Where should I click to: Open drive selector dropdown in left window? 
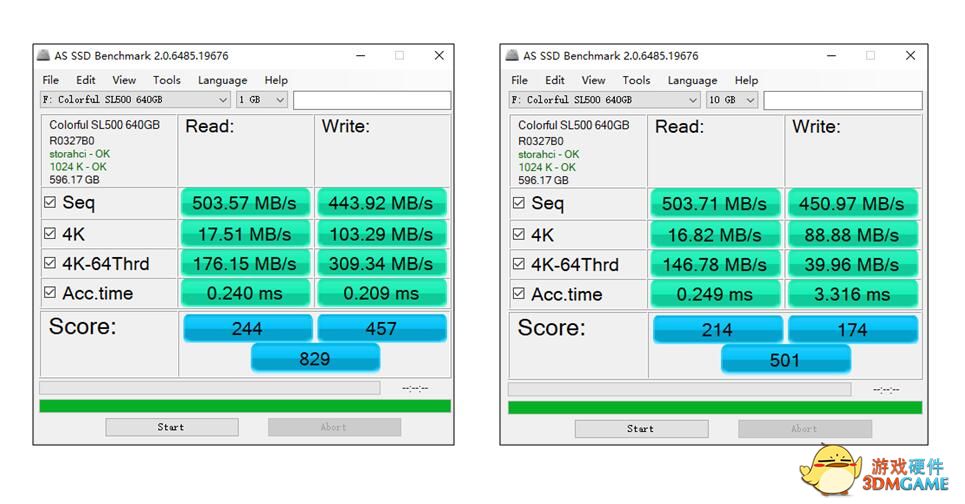point(135,99)
